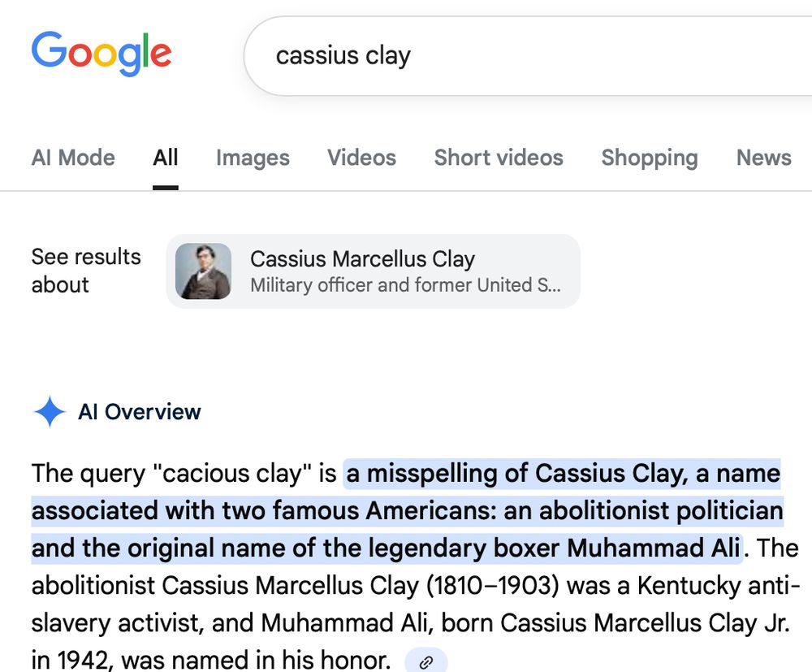Viewport: 812px width, 672px height.
Task: Click the Google logo
Action: click(101, 52)
